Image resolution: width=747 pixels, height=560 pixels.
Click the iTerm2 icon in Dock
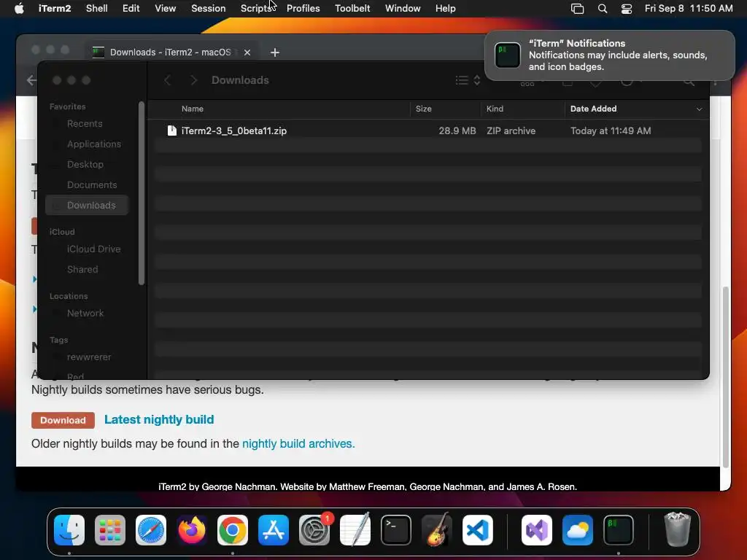[619, 530]
